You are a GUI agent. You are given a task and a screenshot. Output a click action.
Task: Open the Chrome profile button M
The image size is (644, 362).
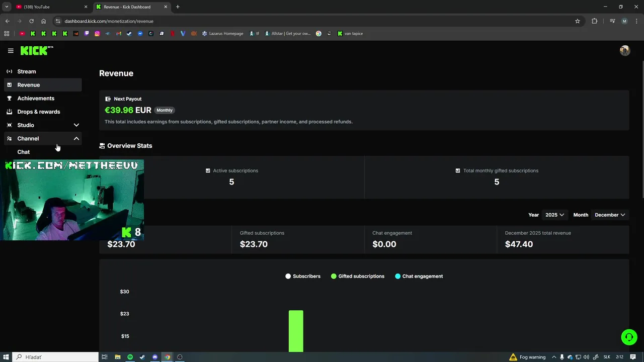tap(624, 21)
